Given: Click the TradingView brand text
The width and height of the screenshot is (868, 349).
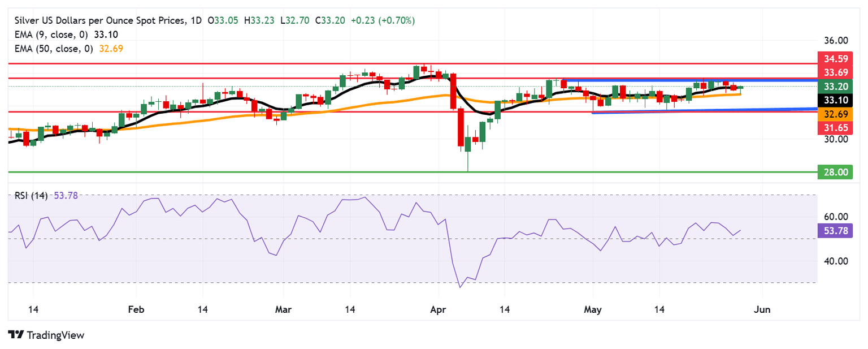Looking at the screenshot, I should tap(54, 335).
